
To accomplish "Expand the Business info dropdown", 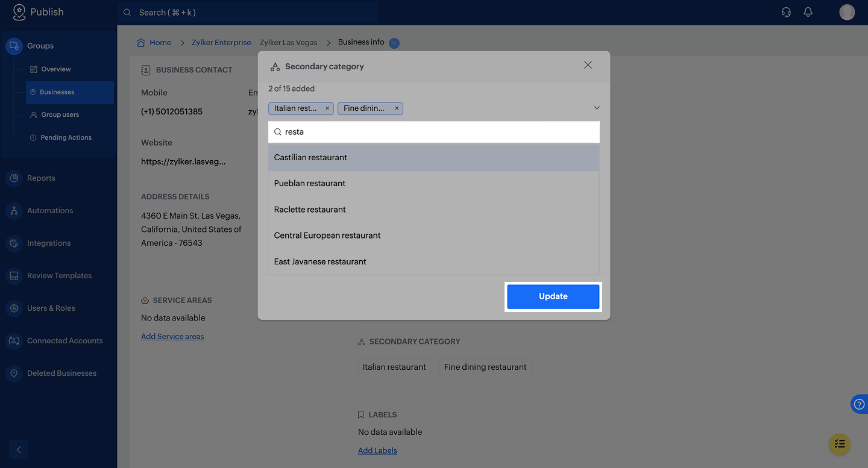I will point(394,43).
